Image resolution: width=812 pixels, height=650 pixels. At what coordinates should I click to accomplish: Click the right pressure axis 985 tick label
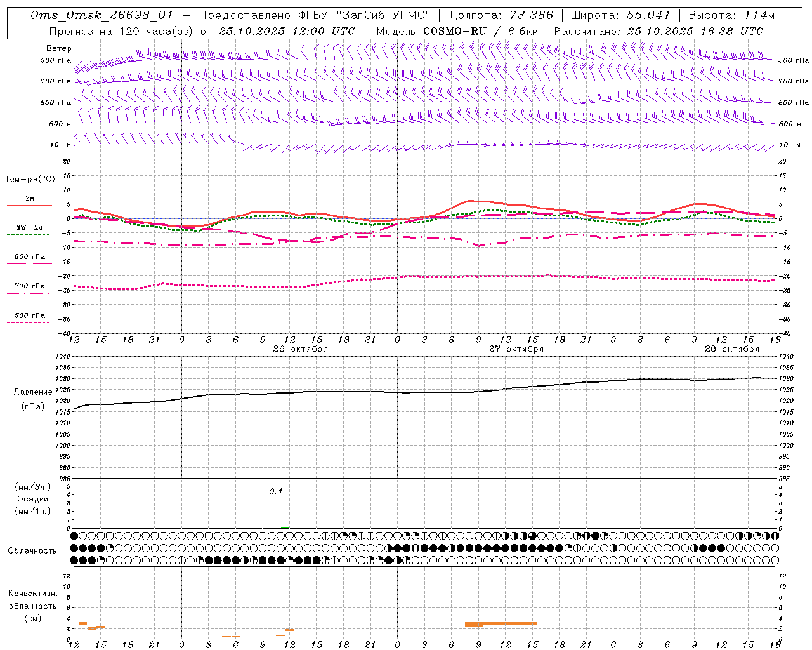pos(786,479)
